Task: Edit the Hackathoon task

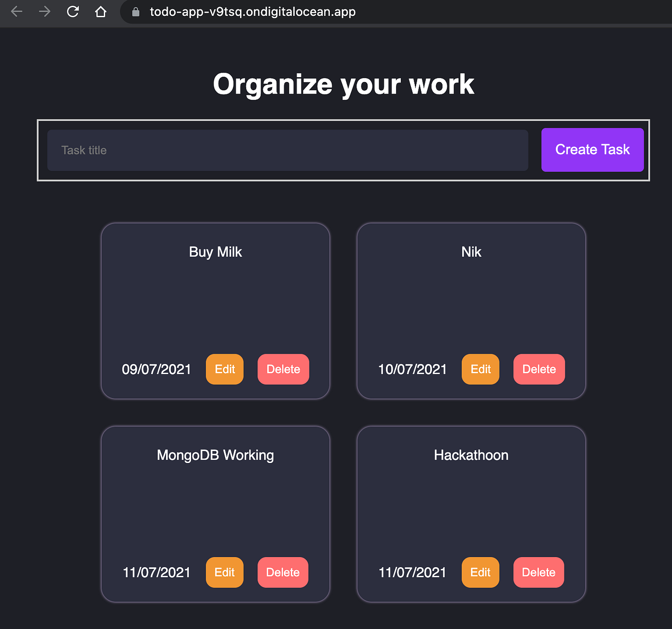Action: click(x=480, y=572)
